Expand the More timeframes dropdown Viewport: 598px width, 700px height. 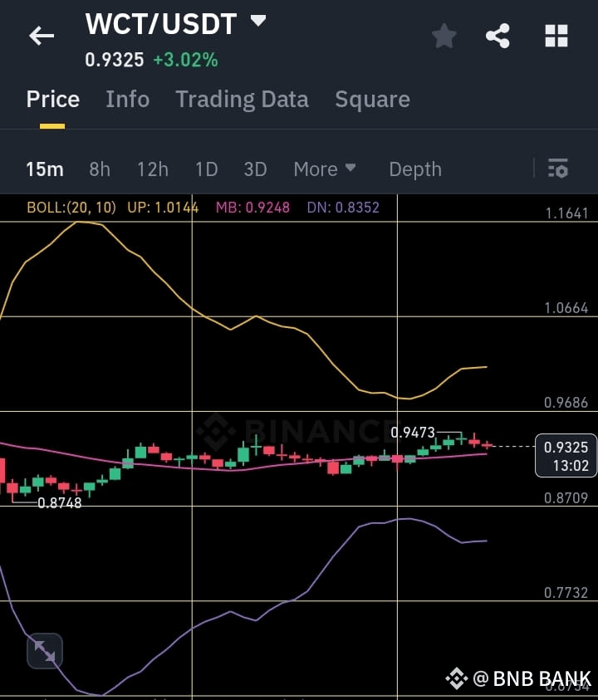(325, 169)
